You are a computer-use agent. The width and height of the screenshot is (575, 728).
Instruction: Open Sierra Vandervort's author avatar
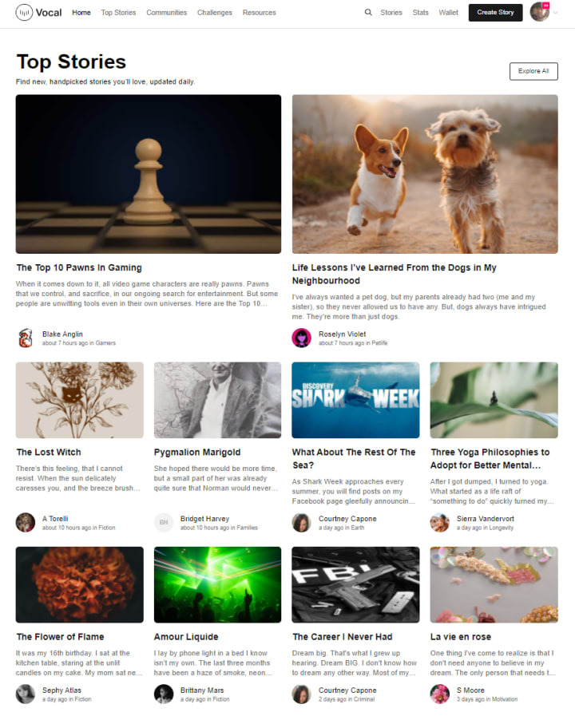439,522
